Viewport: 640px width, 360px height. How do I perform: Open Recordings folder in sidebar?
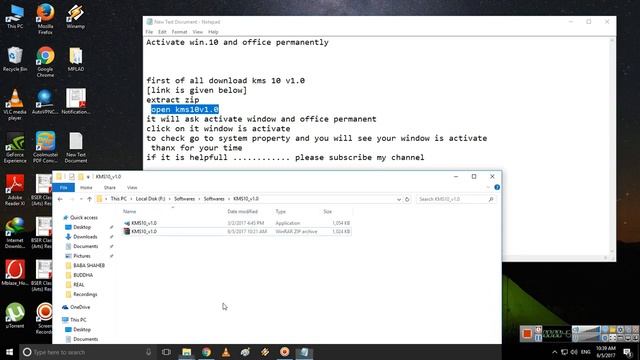click(85, 294)
